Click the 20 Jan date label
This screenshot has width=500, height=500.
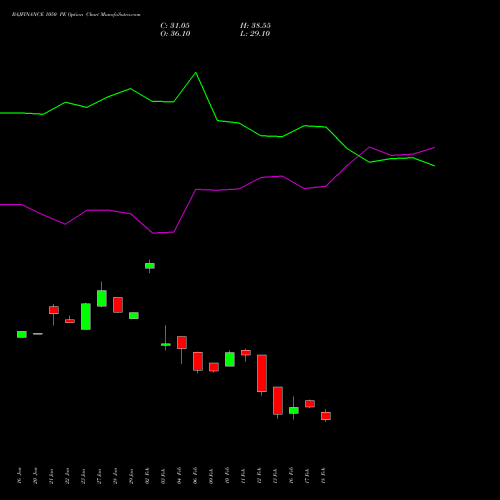[x=35, y=476]
